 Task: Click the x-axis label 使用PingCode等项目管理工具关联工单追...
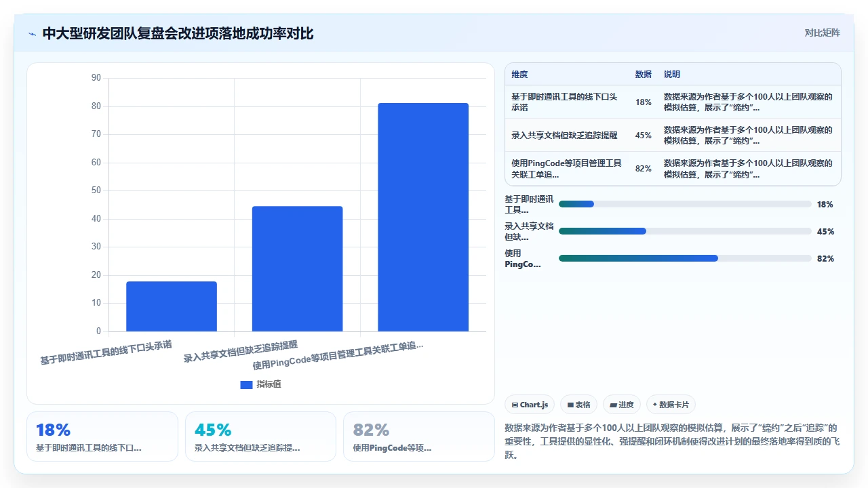coord(338,355)
